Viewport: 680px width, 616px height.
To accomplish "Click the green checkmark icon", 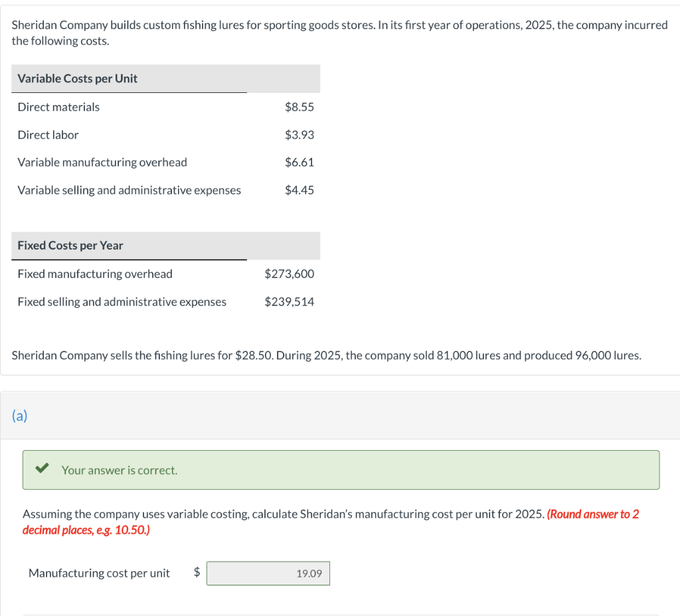I will (x=42, y=469).
